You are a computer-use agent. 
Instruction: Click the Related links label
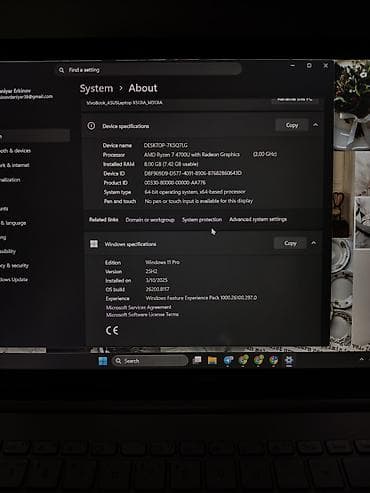(103, 220)
